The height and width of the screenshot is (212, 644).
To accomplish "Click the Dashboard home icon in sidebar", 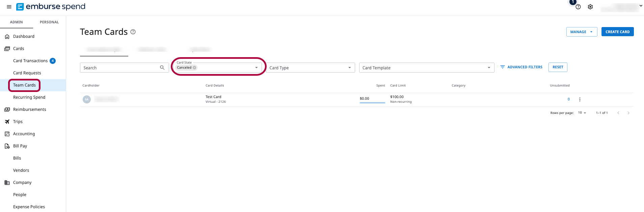I will (x=7, y=37).
